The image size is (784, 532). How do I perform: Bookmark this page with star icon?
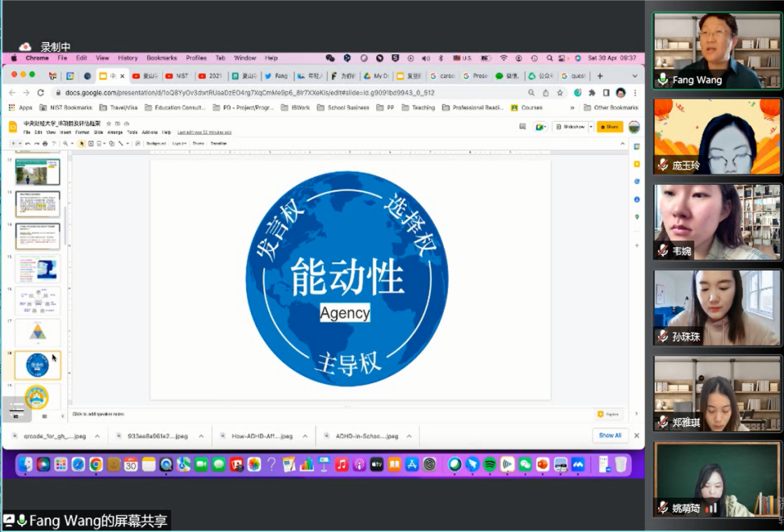point(560,93)
